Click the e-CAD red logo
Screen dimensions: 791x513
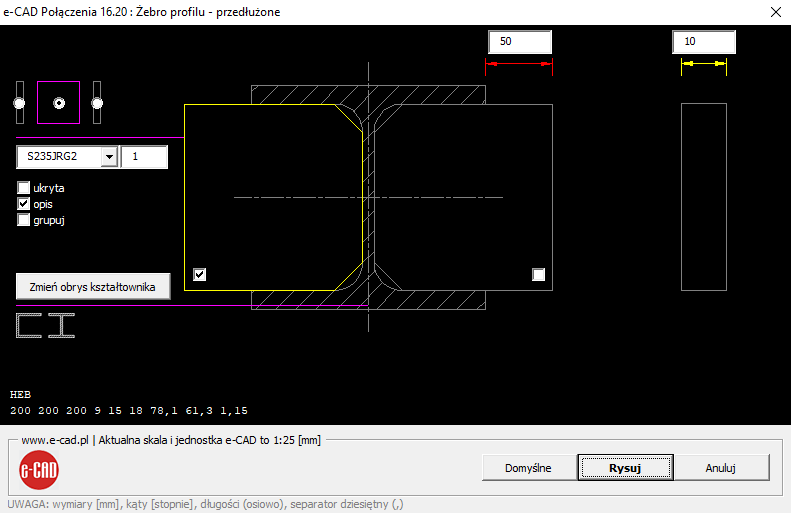(39, 470)
